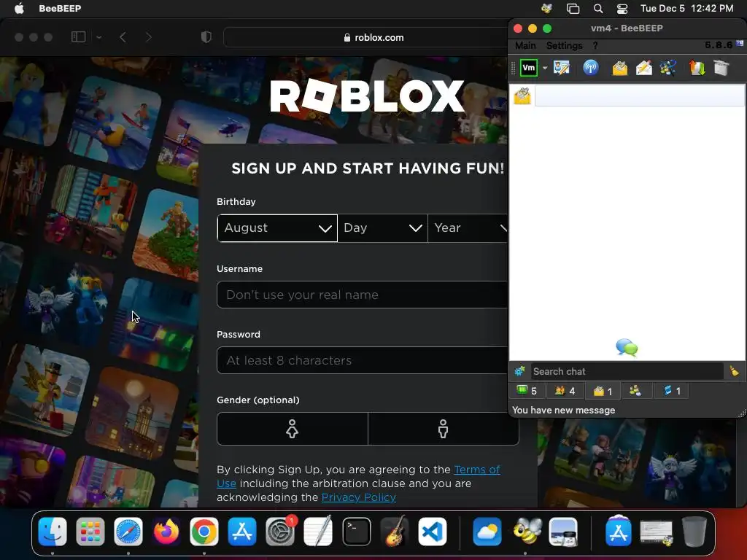This screenshot has width=747, height=560.
Task: Click the BeeBEEP bee icon in menu bar
Action: [546, 9]
